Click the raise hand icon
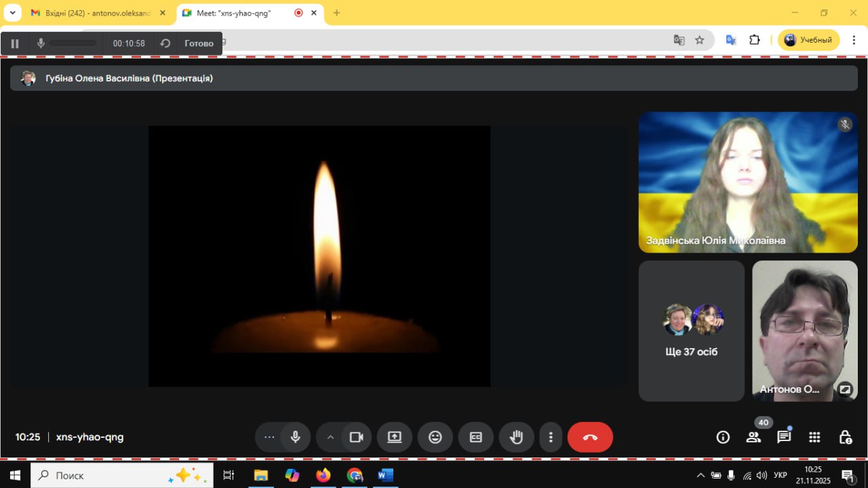This screenshot has height=488, width=868. point(517,437)
